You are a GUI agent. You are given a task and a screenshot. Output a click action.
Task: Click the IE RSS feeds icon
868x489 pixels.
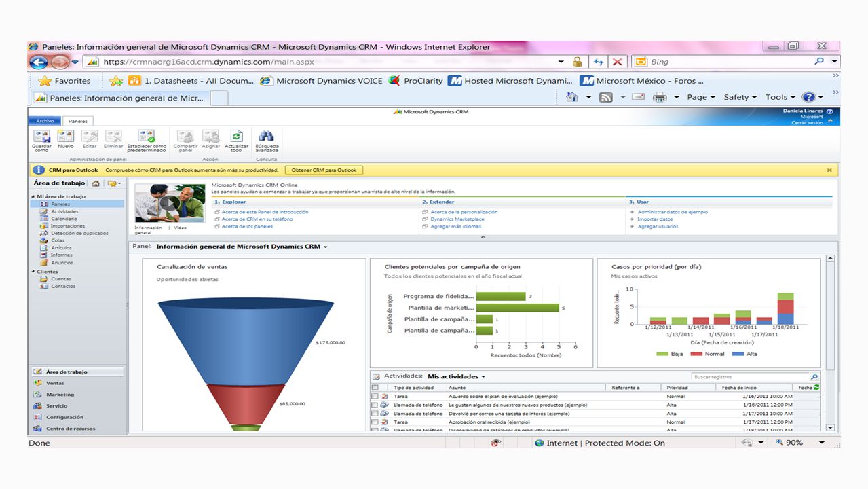(x=606, y=97)
